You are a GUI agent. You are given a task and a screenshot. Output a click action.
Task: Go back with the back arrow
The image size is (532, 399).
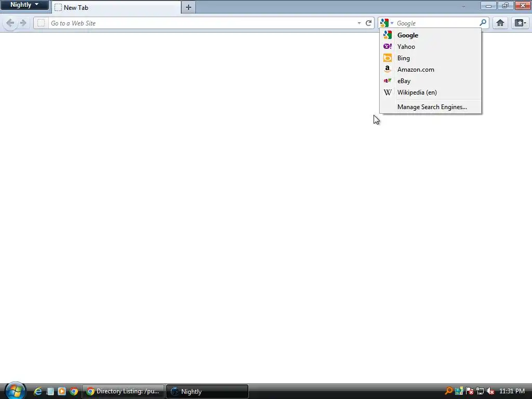[x=10, y=23]
